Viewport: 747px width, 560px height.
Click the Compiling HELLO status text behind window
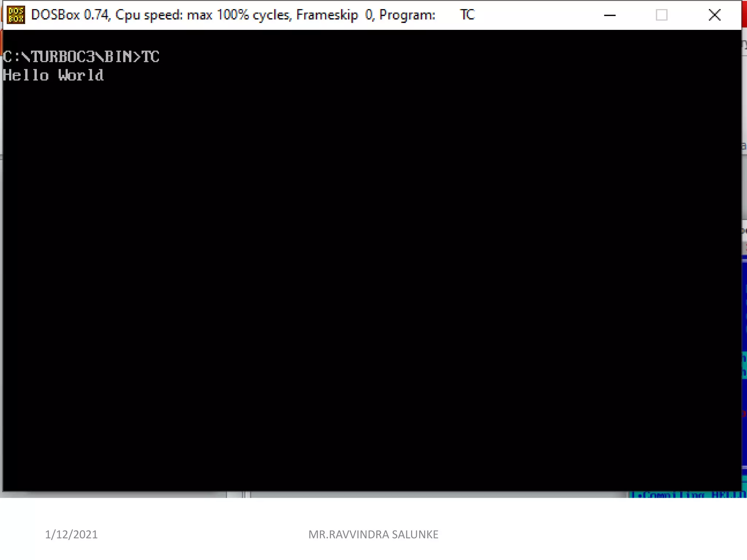coord(689,495)
